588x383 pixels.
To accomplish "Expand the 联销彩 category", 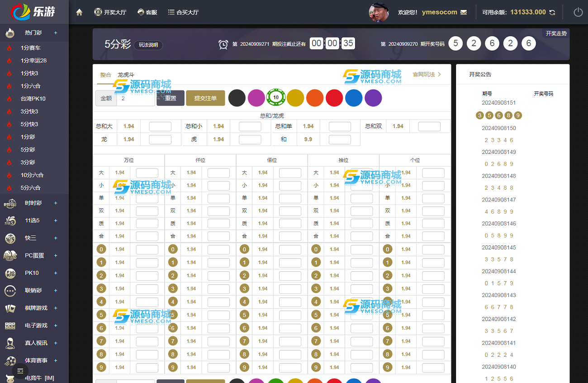I will click(56, 291).
